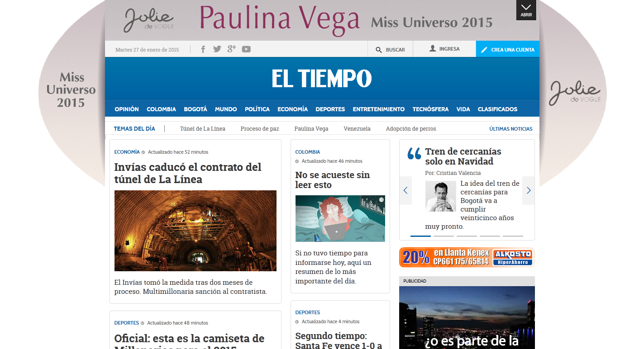
Task: Select topic Venezuela
Action: 357,129
